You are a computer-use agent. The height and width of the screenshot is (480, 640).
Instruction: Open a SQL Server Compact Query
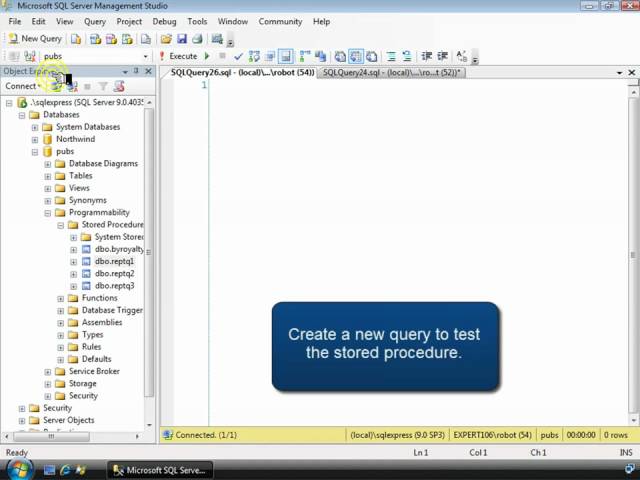point(146,39)
